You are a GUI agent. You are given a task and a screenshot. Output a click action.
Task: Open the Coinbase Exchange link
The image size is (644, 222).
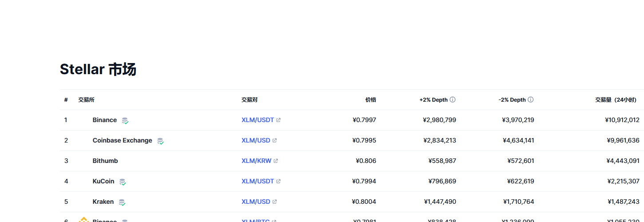pyautogui.click(x=122, y=140)
